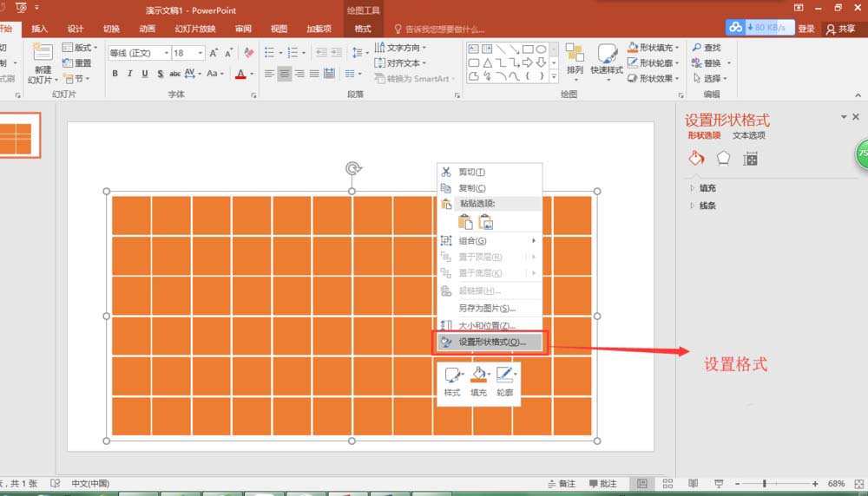868x496 pixels.
Task: Toggle justify paragraph alignment
Action: 314,74
